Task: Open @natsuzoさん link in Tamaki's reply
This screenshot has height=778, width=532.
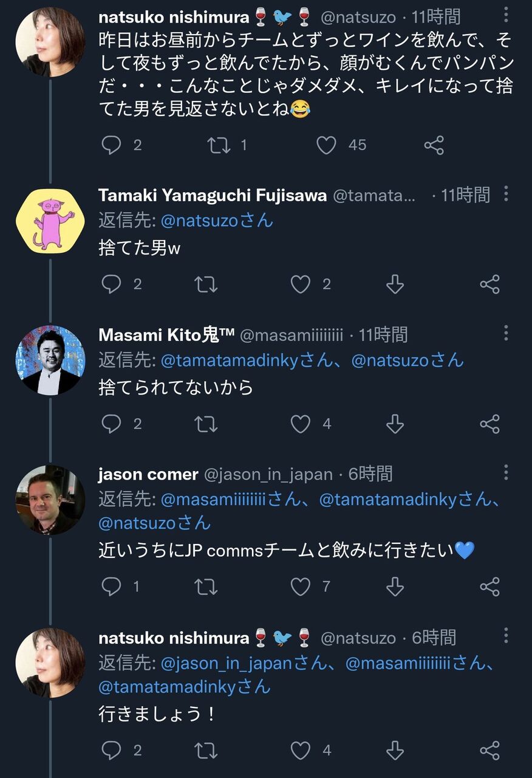Action: pyautogui.click(x=217, y=219)
